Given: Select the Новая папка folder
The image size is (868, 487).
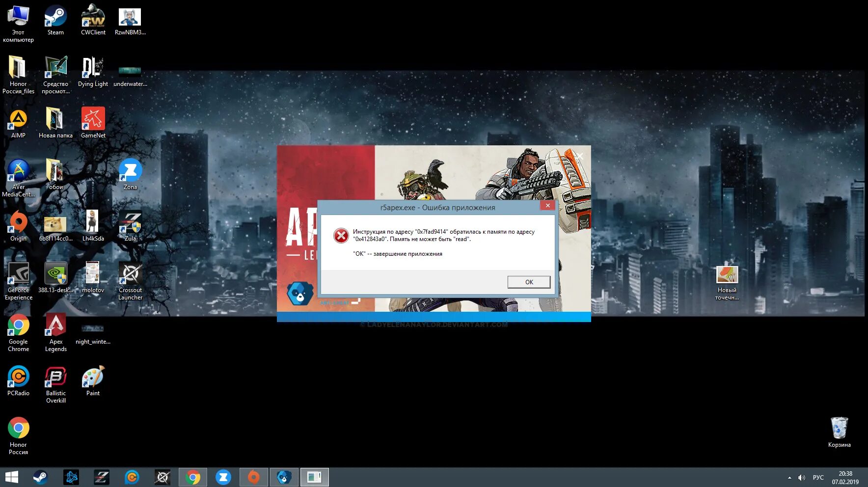Looking at the screenshot, I should 55,123.
